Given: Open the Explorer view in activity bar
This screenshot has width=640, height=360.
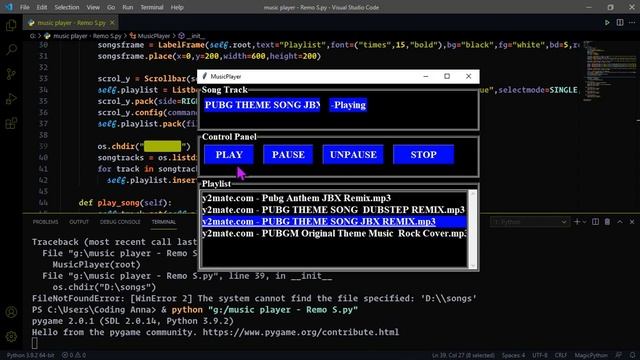Looking at the screenshot, I should (11, 25).
